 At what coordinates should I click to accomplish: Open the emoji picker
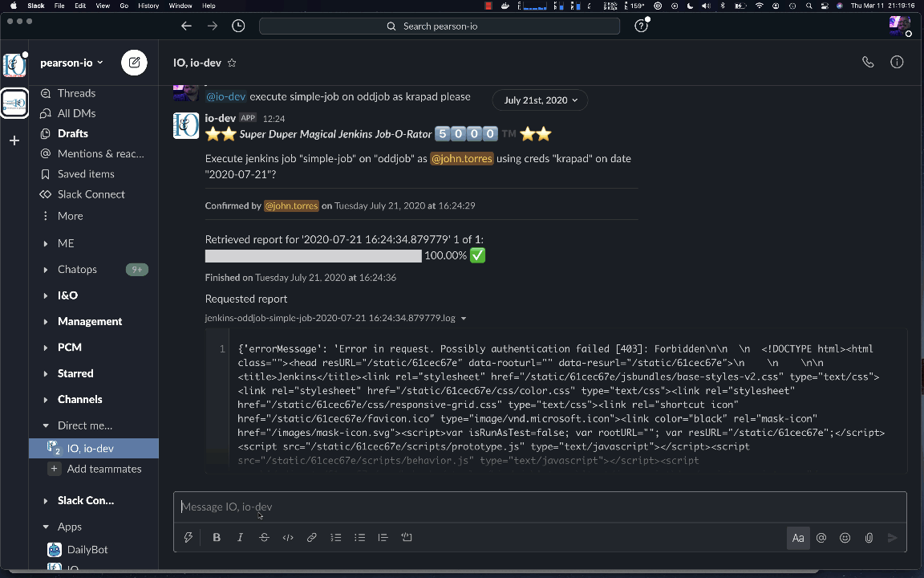[845, 538]
